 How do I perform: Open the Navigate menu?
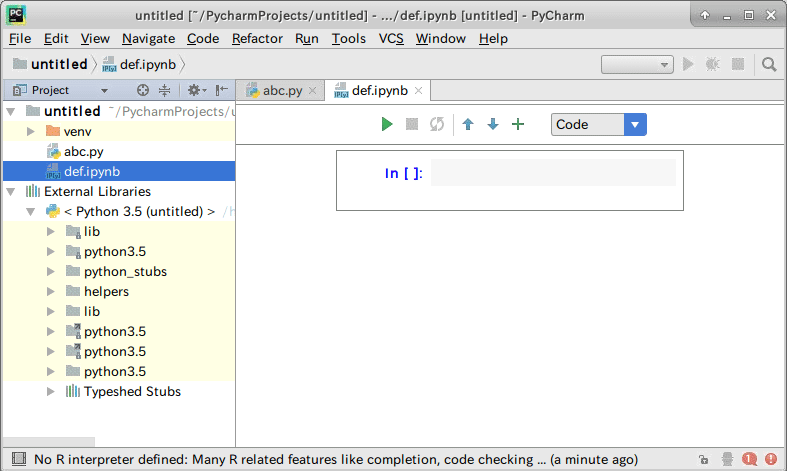(149, 39)
